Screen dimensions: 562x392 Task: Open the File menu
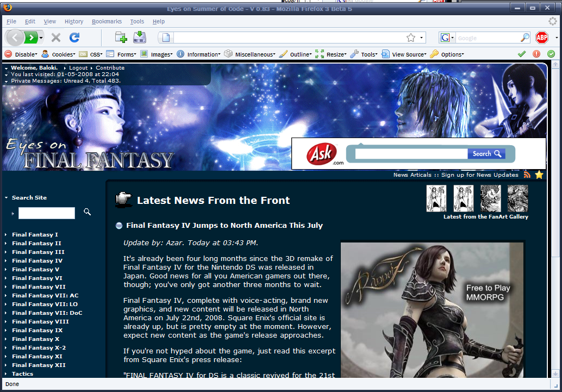[x=11, y=22]
